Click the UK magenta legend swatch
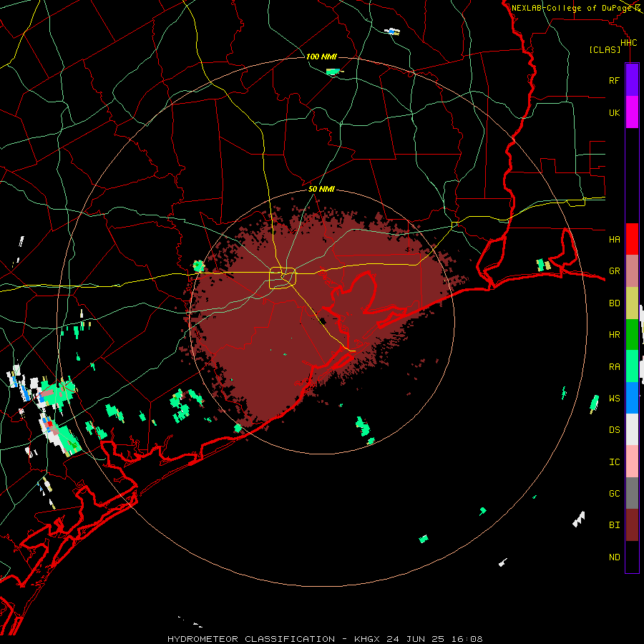This screenshot has height=644, width=644. coord(632,112)
